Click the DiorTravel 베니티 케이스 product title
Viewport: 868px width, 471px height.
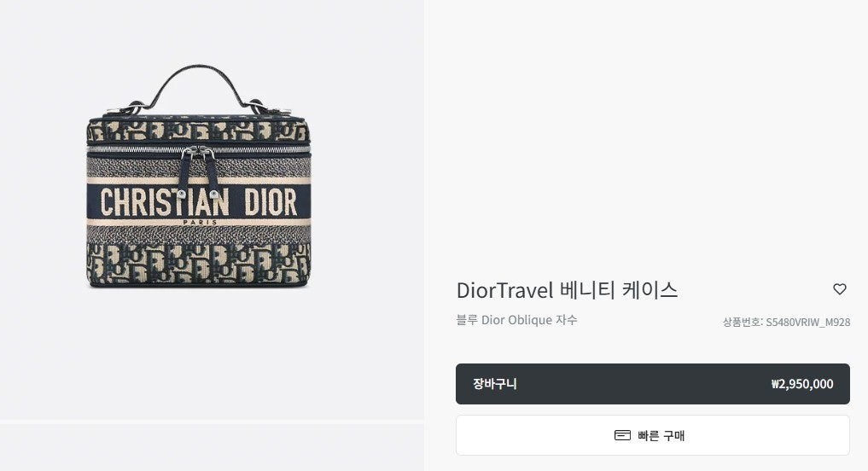(567, 290)
